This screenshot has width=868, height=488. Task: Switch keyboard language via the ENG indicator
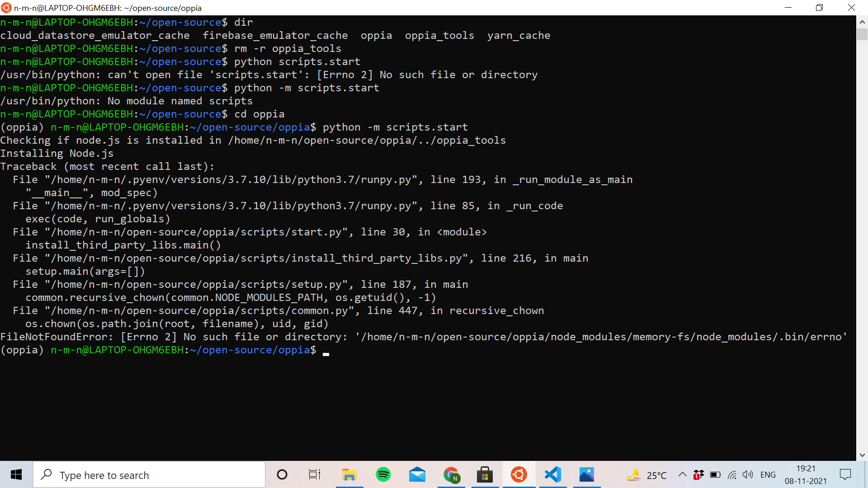tap(769, 474)
